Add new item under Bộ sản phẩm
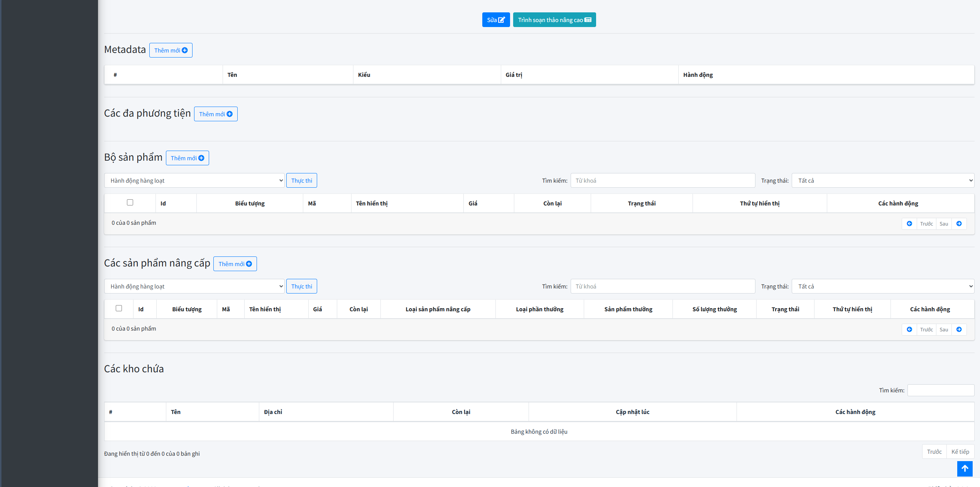 coord(187,158)
